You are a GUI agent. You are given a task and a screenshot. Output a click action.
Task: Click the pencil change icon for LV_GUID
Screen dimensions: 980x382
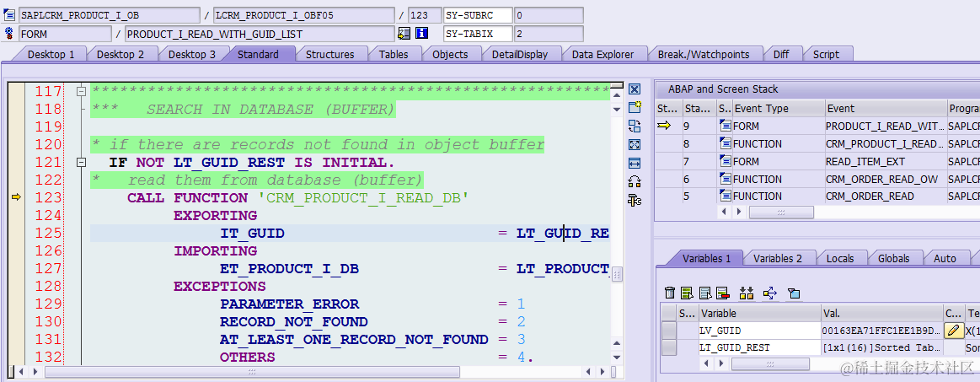[954, 330]
